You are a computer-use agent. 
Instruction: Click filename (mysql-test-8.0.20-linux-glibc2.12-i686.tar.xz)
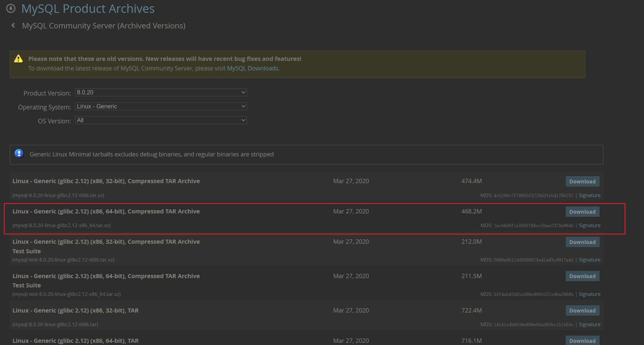(63, 260)
